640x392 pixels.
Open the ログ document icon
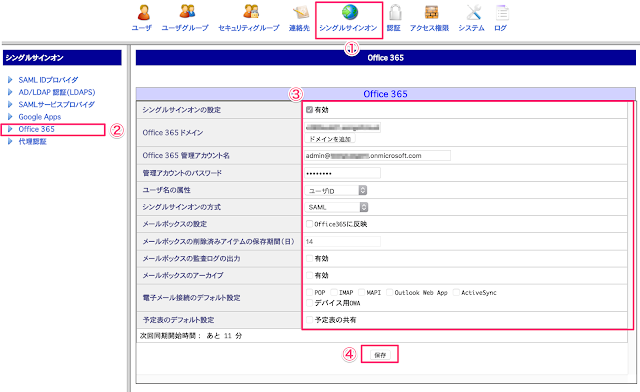[x=502, y=13]
